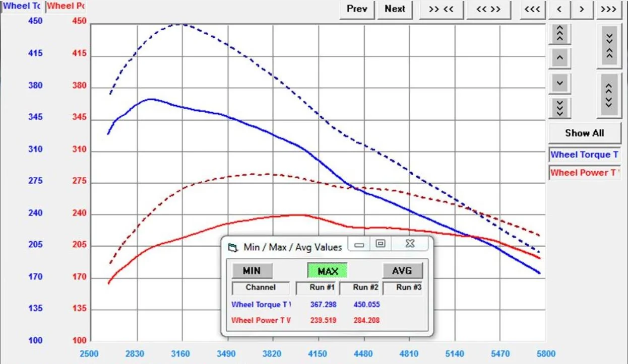Click the Show All button
This screenshot has height=364, width=628.
[585, 133]
